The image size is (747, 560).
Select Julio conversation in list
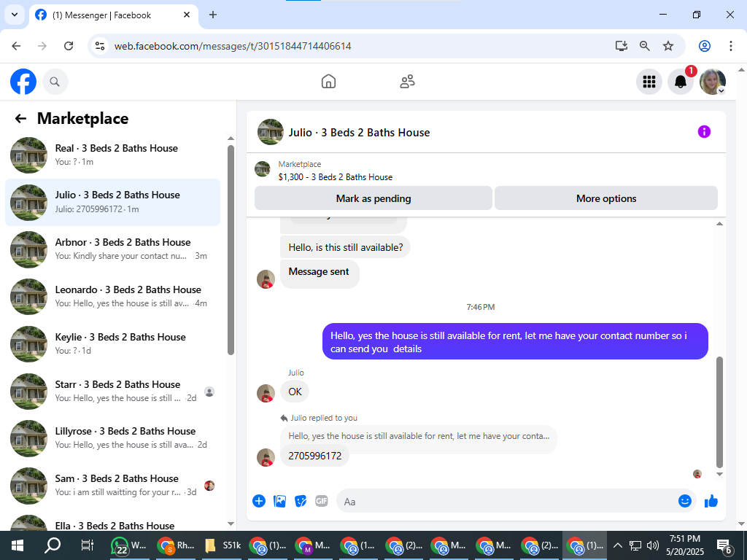112,202
